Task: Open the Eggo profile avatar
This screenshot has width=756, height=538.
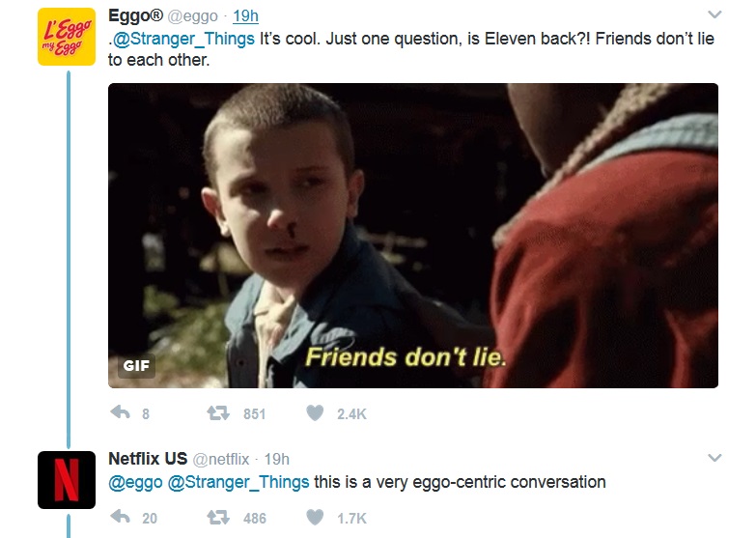Action: [x=67, y=37]
